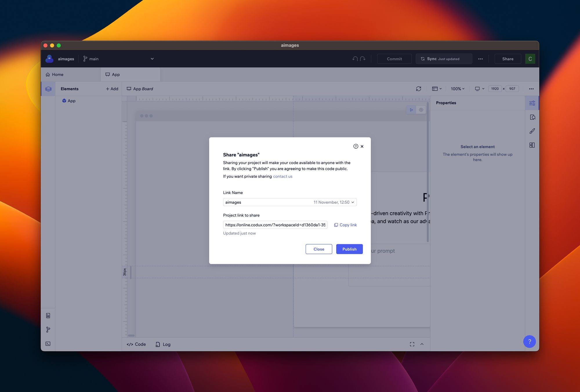Open the inspect search panel icon

click(x=533, y=117)
